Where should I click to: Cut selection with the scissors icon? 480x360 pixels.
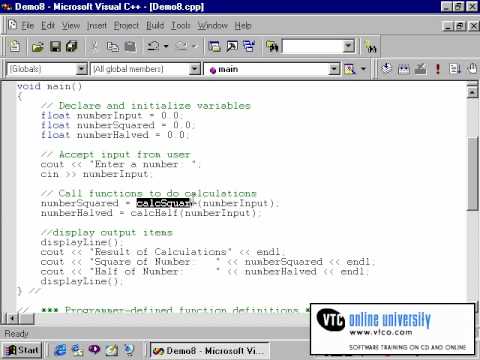coord(94,46)
